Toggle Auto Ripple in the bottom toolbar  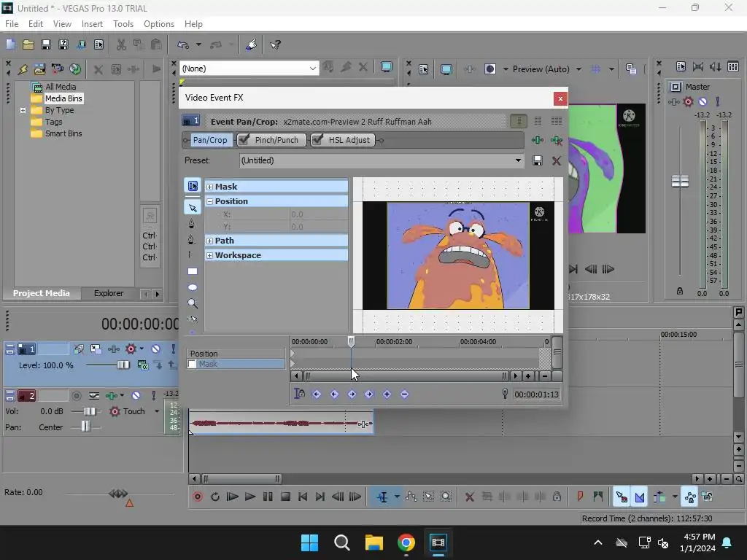[x=659, y=497]
